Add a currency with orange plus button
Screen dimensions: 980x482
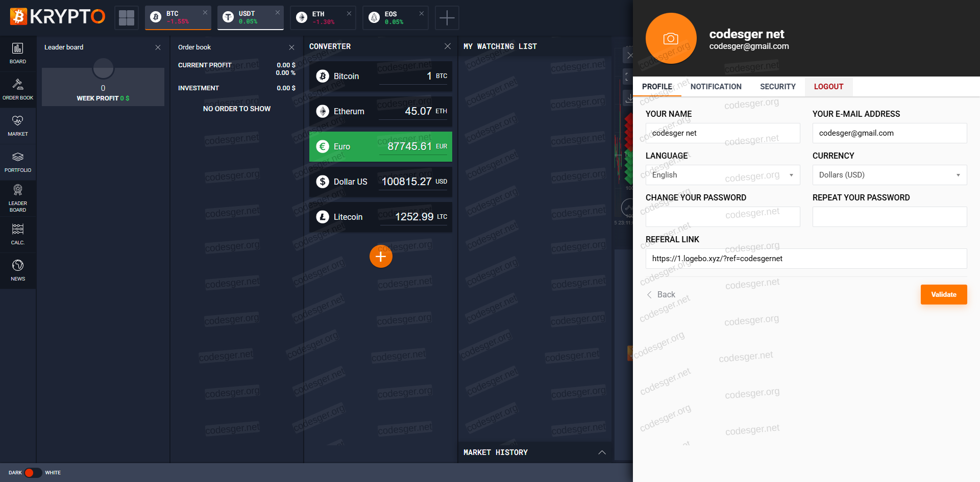[x=381, y=257]
